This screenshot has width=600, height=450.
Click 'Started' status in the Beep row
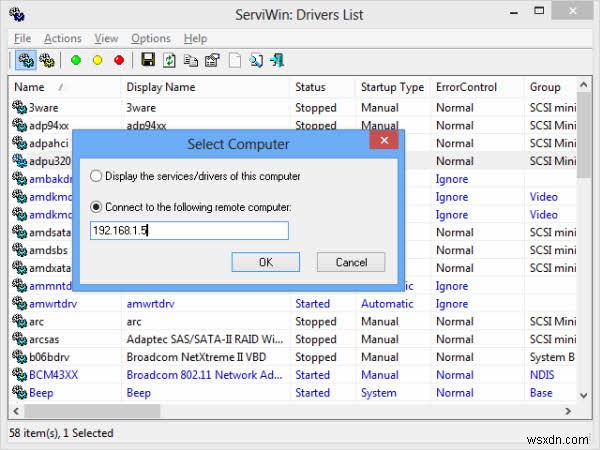tap(312, 393)
